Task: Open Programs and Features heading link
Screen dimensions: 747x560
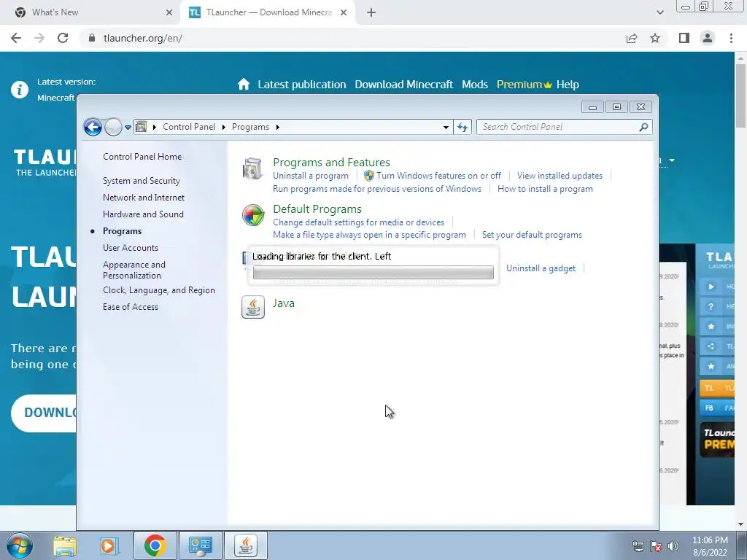Action: coord(332,163)
